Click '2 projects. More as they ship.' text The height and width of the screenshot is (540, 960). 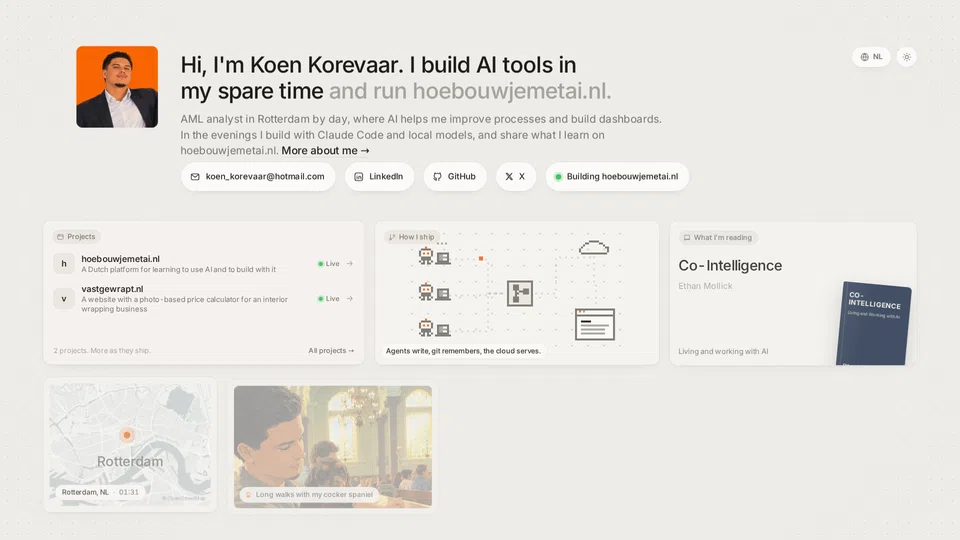102,351
